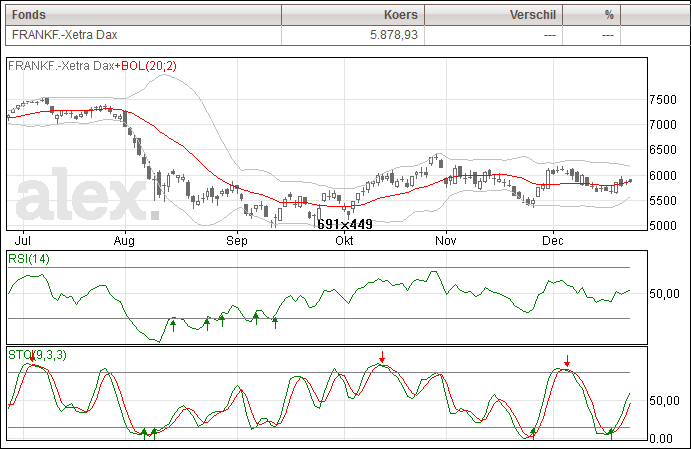
Task: Click the 5000 price axis label
Action: pos(663,226)
